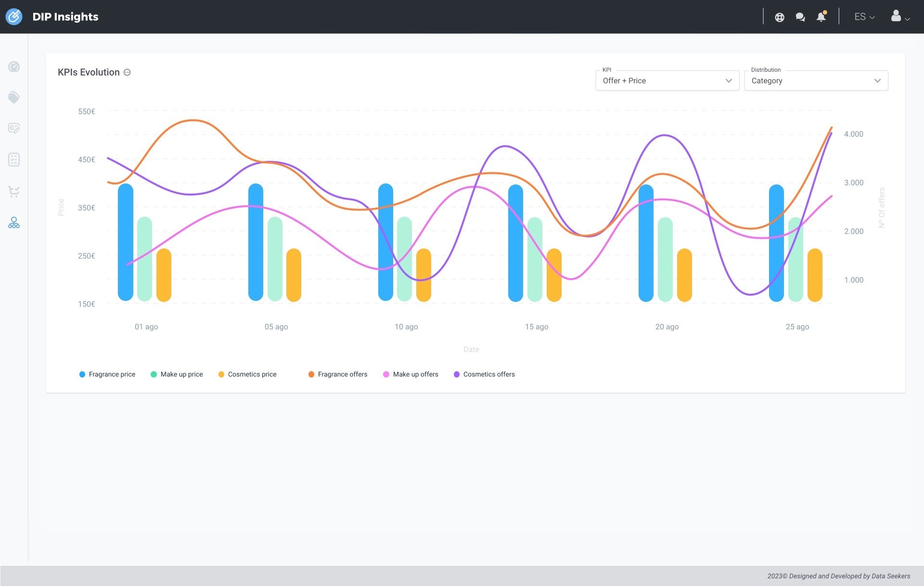Click the DIP Insights title text
The image size is (924, 586).
(x=65, y=17)
